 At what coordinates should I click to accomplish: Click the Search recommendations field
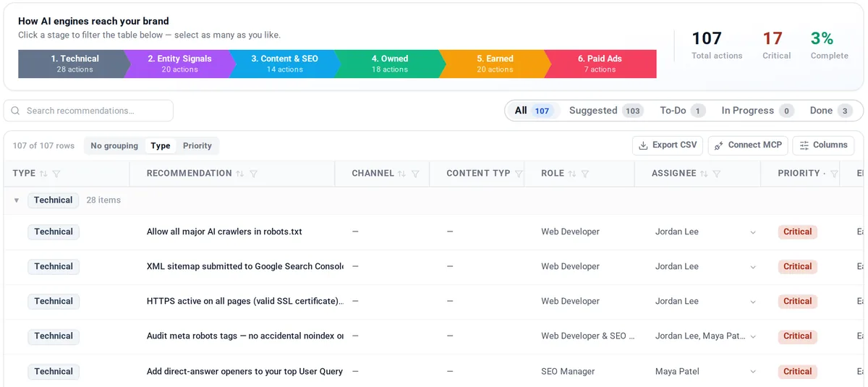click(x=88, y=111)
